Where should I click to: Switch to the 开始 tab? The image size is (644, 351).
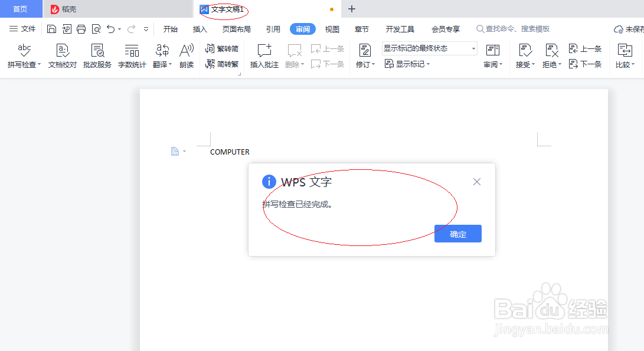point(171,29)
